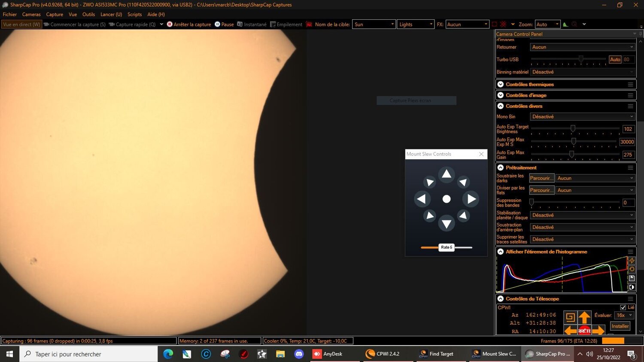Open the Scripts menu

pos(134,14)
